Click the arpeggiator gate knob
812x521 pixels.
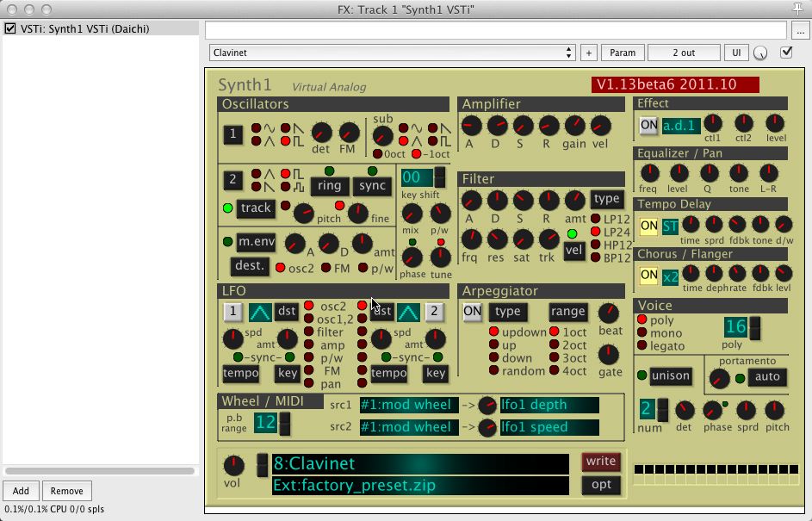(609, 355)
